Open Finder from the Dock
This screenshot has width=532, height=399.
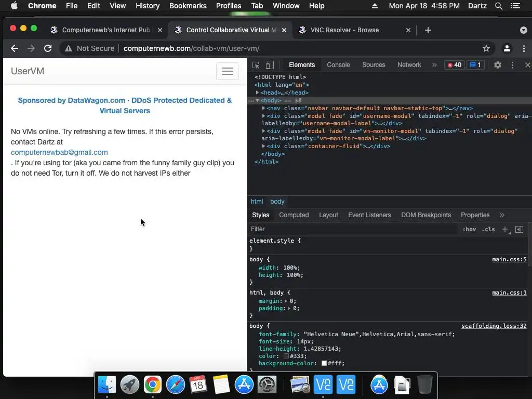(x=107, y=384)
